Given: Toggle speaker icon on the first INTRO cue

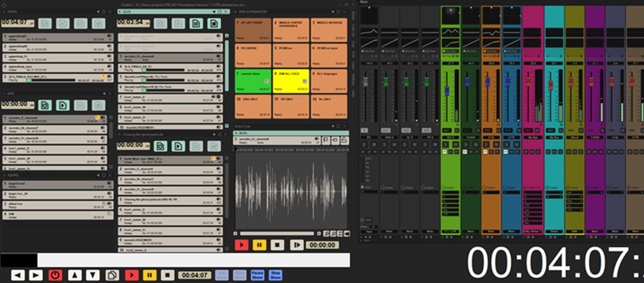Looking at the screenshot, I should click(x=110, y=37).
